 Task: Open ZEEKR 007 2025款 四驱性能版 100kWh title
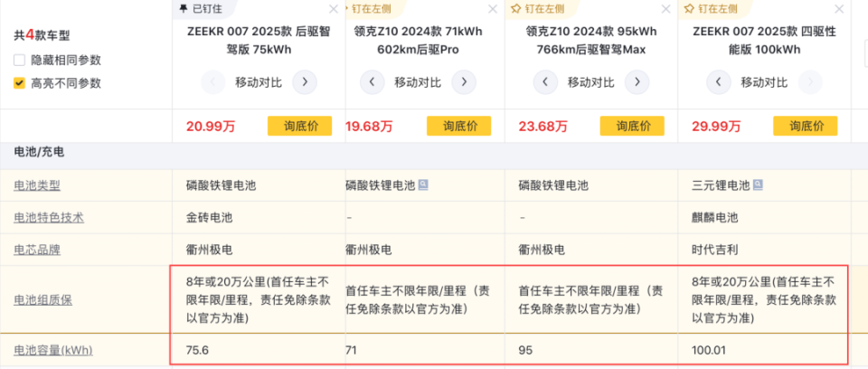(x=765, y=41)
